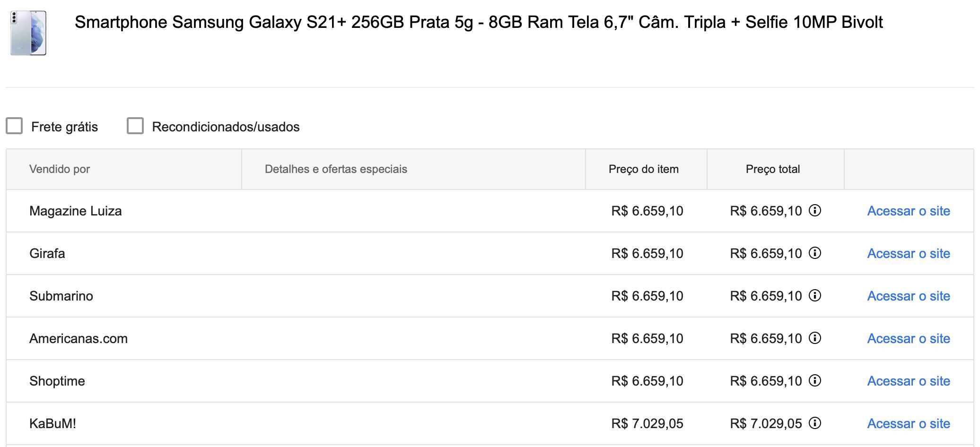Click info icon next to Magazine Luiza total price
The image size is (980, 447).
pos(814,210)
